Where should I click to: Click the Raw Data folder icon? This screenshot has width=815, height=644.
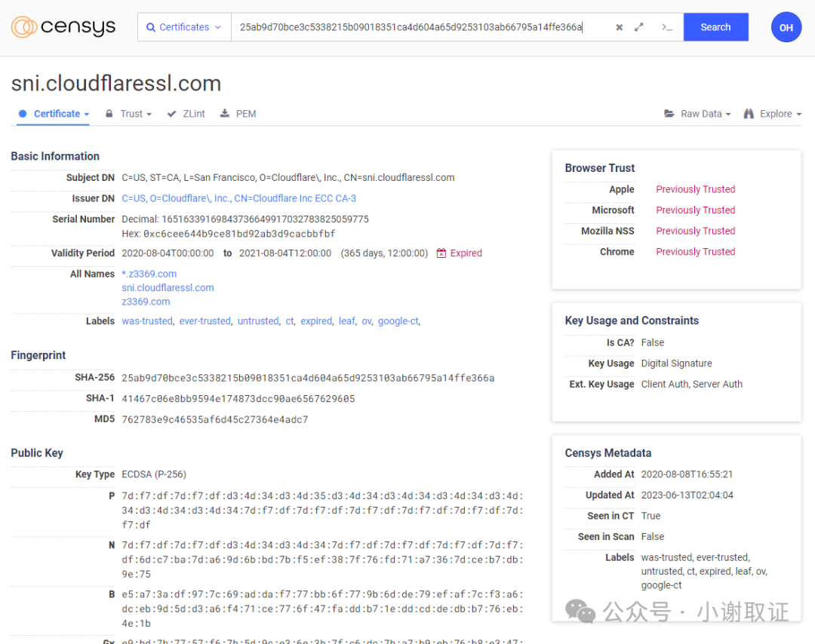point(669,114)
